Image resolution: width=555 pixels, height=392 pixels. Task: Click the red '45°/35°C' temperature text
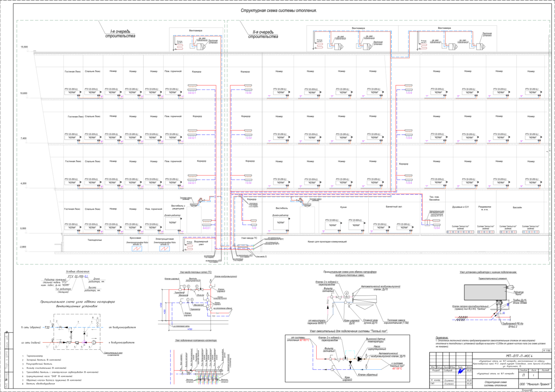397,369
